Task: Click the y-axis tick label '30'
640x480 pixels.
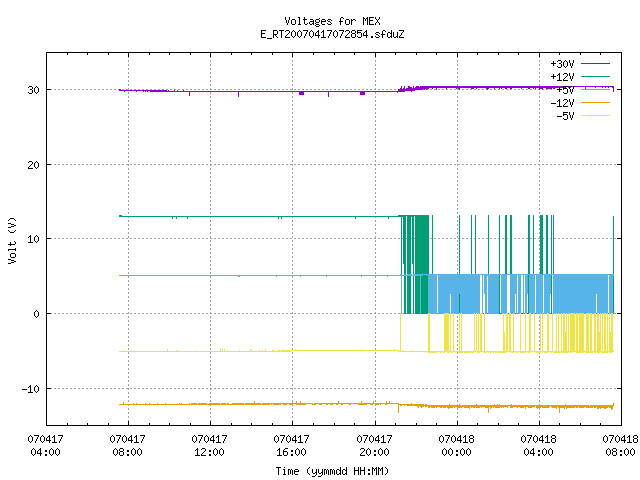Action: point(33,90)
